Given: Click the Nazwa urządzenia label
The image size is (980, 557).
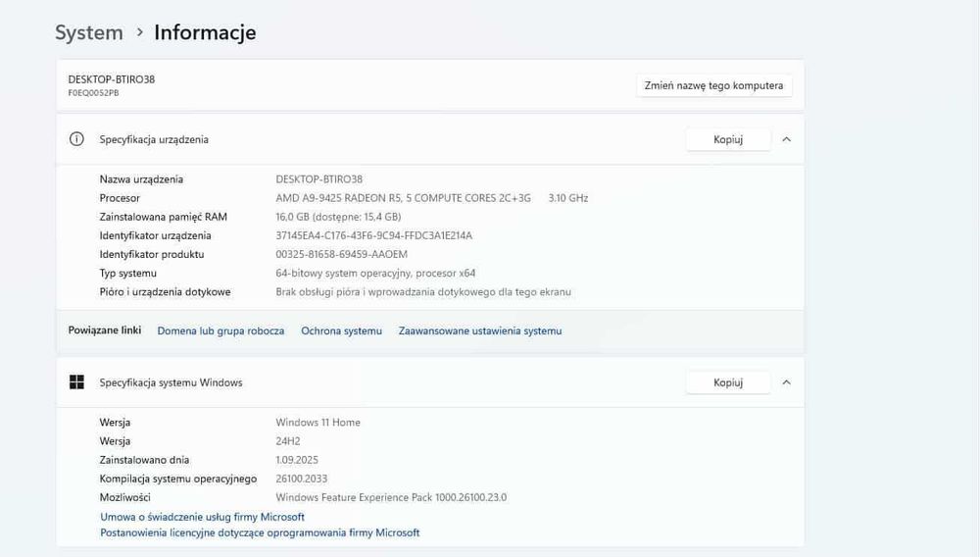Looking at the screenshot, I should 141,179.
